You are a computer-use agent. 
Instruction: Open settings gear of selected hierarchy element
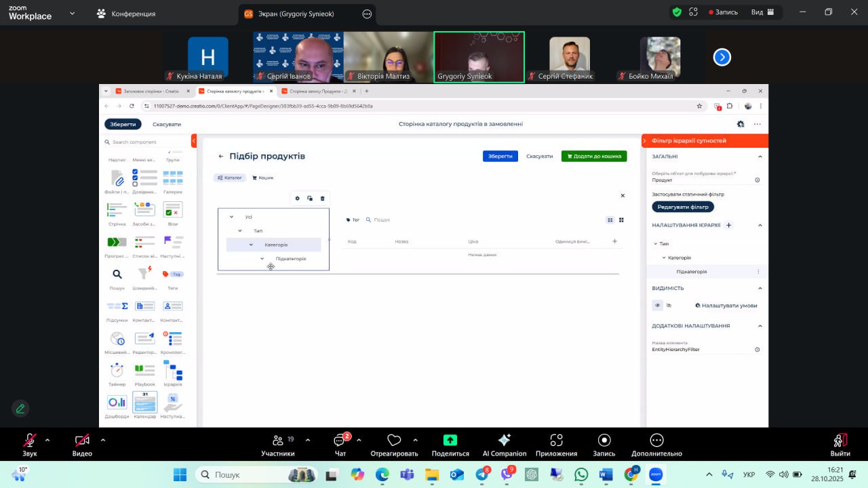pos(297,199)
